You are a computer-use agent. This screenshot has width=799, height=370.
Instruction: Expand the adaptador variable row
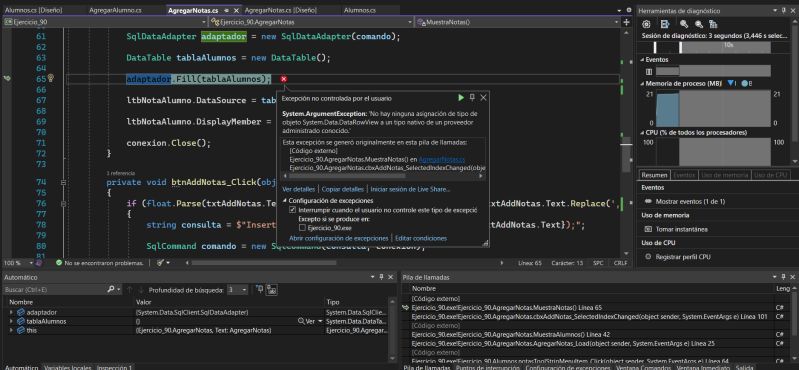(12, 312)
